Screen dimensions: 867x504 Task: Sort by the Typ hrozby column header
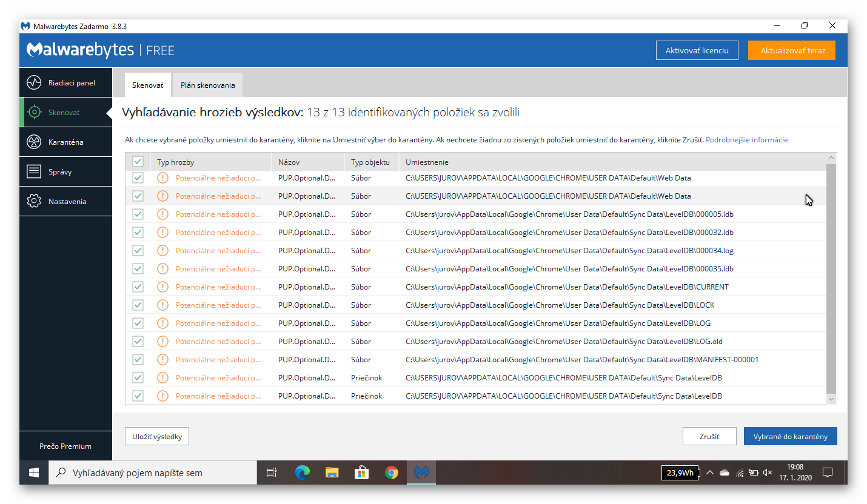(210, 162)
